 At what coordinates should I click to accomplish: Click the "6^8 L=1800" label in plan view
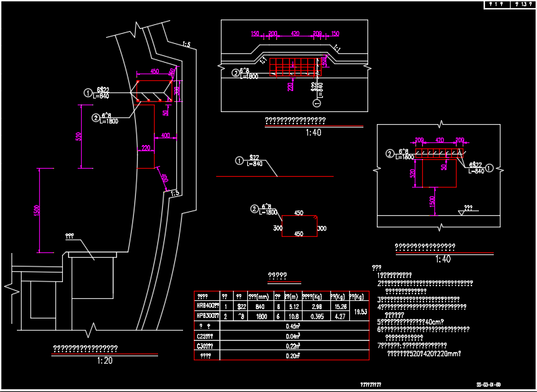coord(249,74)
